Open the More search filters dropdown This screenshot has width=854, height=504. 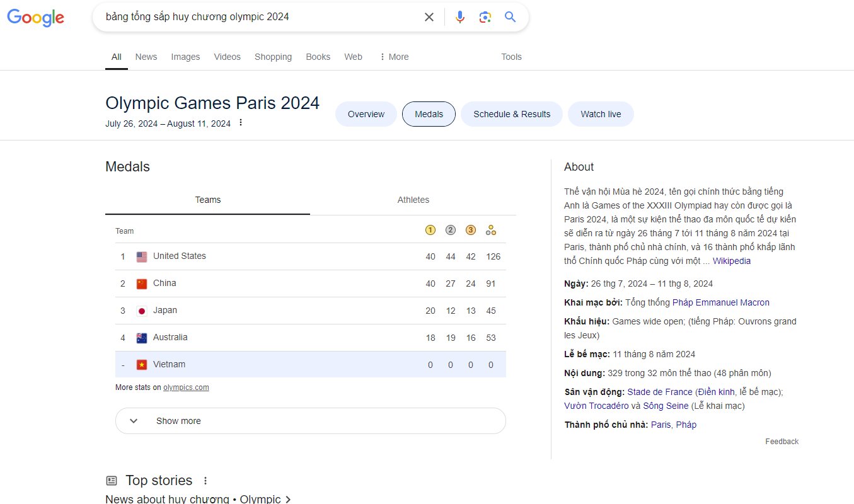tap(394, 57)
